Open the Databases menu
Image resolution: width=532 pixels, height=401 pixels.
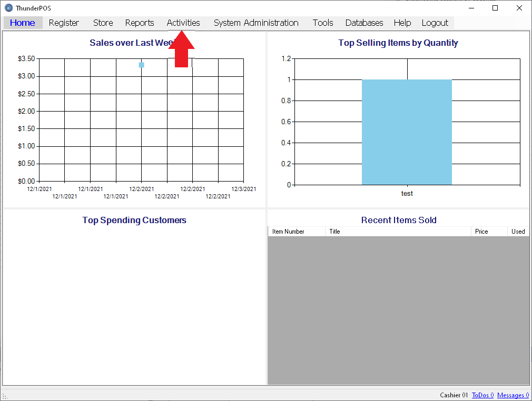(x=364, y=23)
